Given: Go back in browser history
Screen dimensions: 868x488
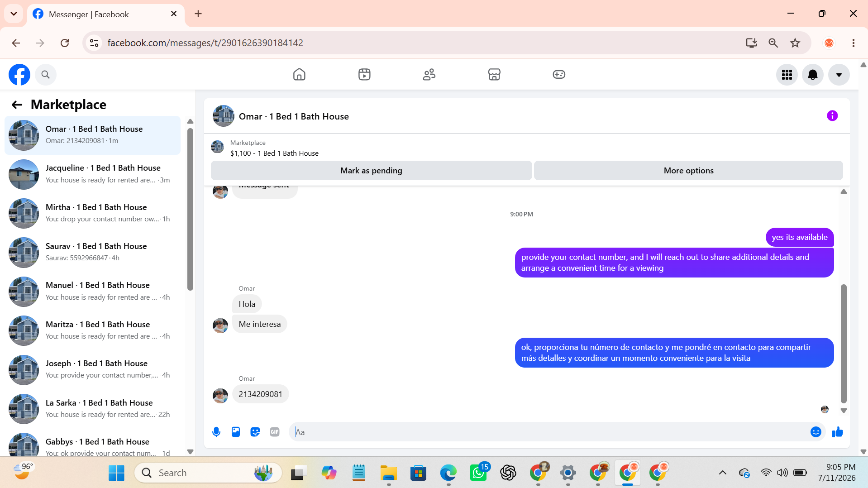Looking at the screenshot, I should [x=16, y=43].
